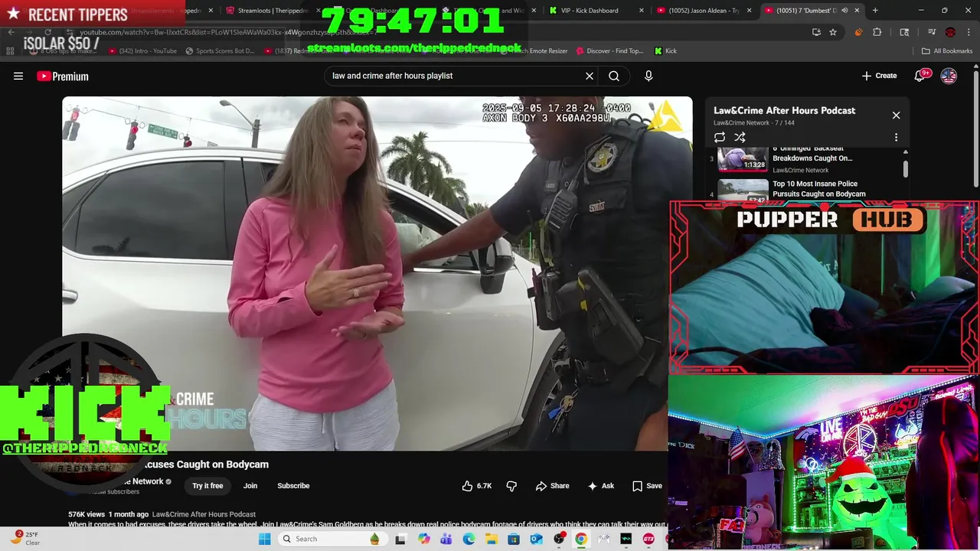This screenshot has width=980, height=551.
Task: Ask about this video
Action: [x=600, y=486]
